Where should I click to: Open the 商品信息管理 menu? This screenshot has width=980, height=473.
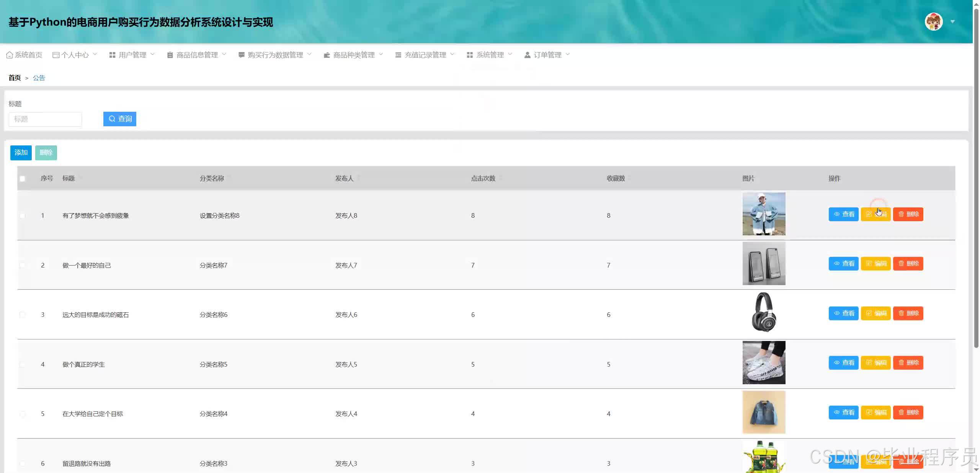197,55
